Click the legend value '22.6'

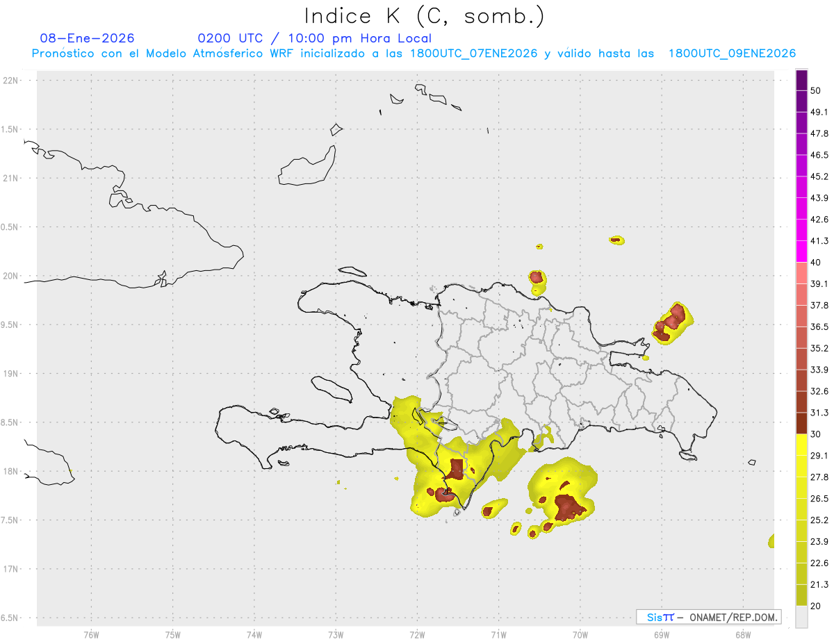point(819,563)
